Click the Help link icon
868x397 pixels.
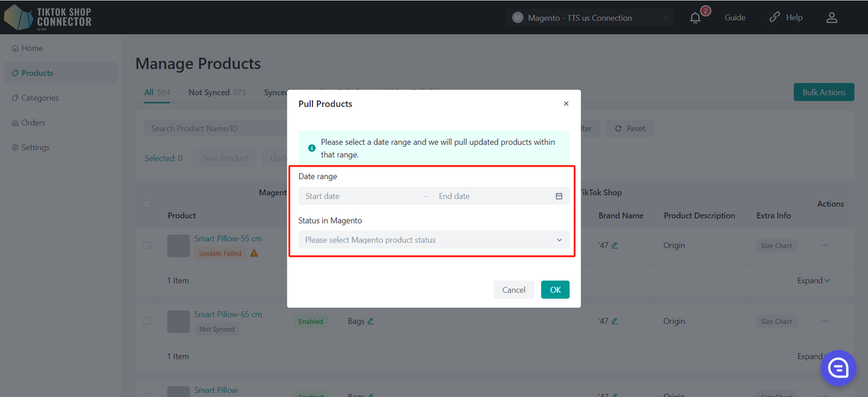tap(774, 18)
